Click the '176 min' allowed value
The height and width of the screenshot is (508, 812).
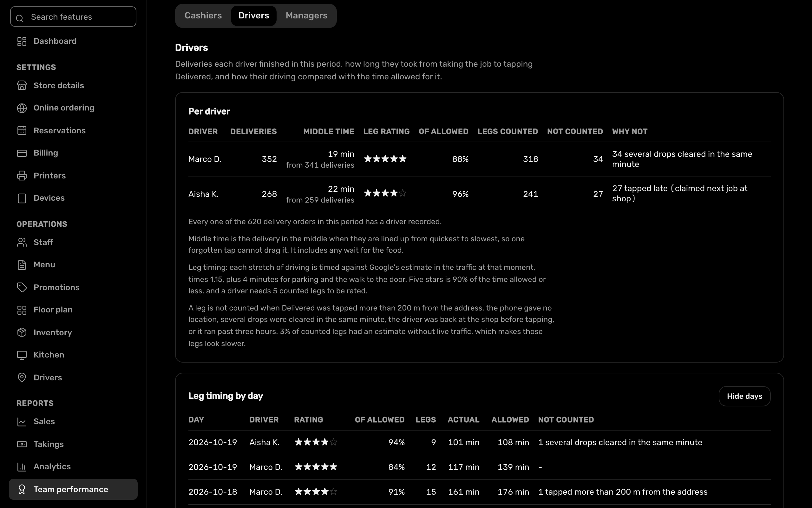tap(513, 492)
